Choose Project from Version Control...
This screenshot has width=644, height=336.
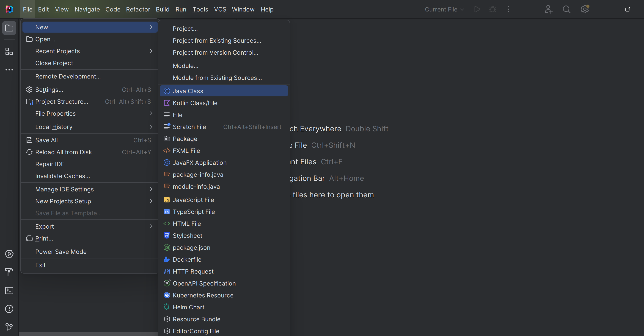pyautogui.click(x=224, y=53)
